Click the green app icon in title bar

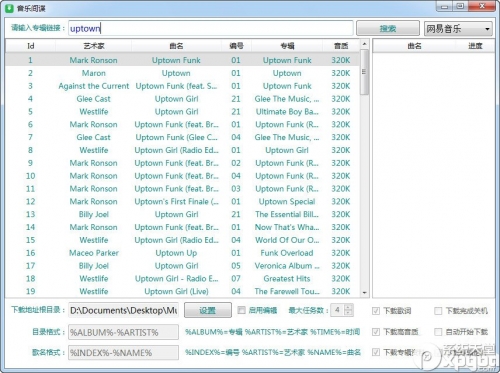[9, 8]
